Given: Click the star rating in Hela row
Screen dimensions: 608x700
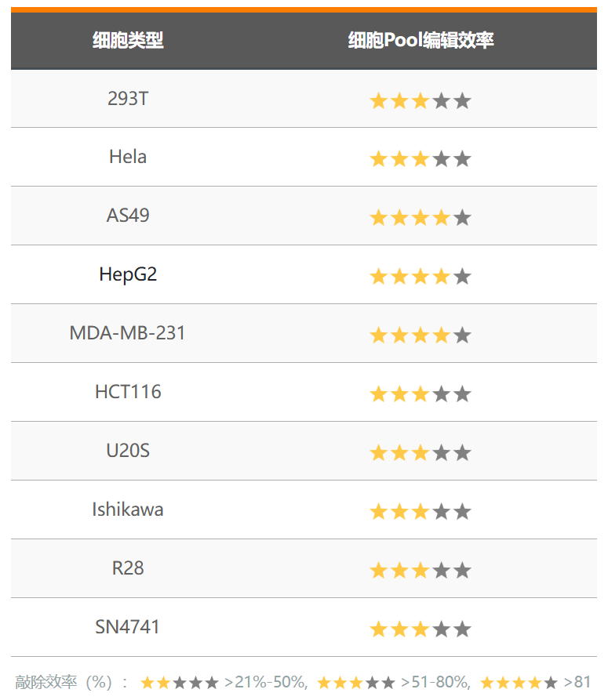Looking at the screenshot, I should [420, 159].
